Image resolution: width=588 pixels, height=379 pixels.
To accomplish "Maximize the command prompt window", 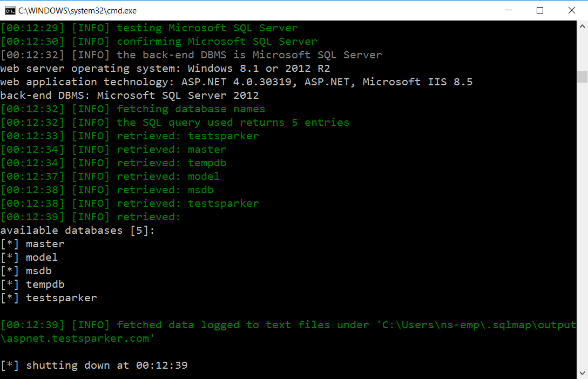I will [540, 10].
